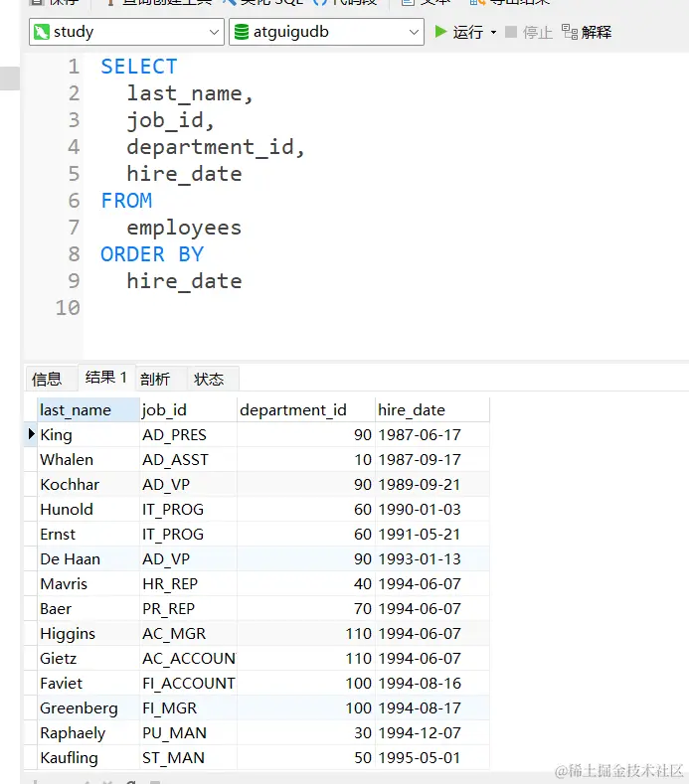Click the job_id column header
This screenshot has width=689, height=784.
(x=188, y=410)
